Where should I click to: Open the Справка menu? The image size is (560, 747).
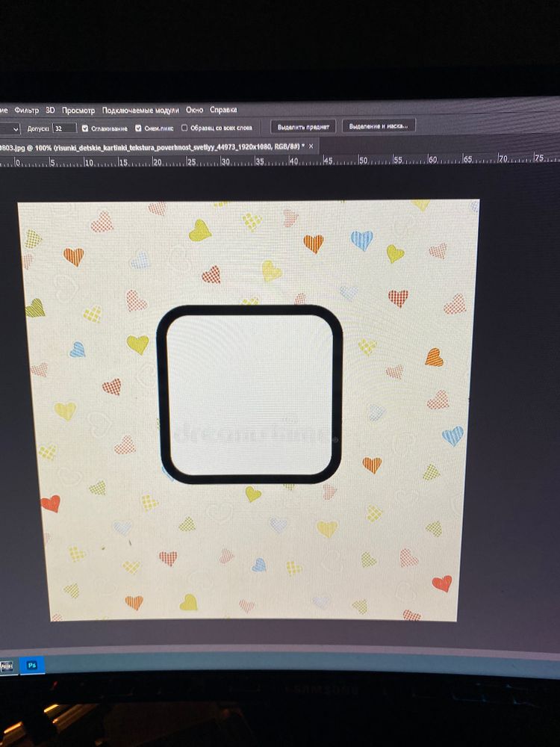(223, 110)
